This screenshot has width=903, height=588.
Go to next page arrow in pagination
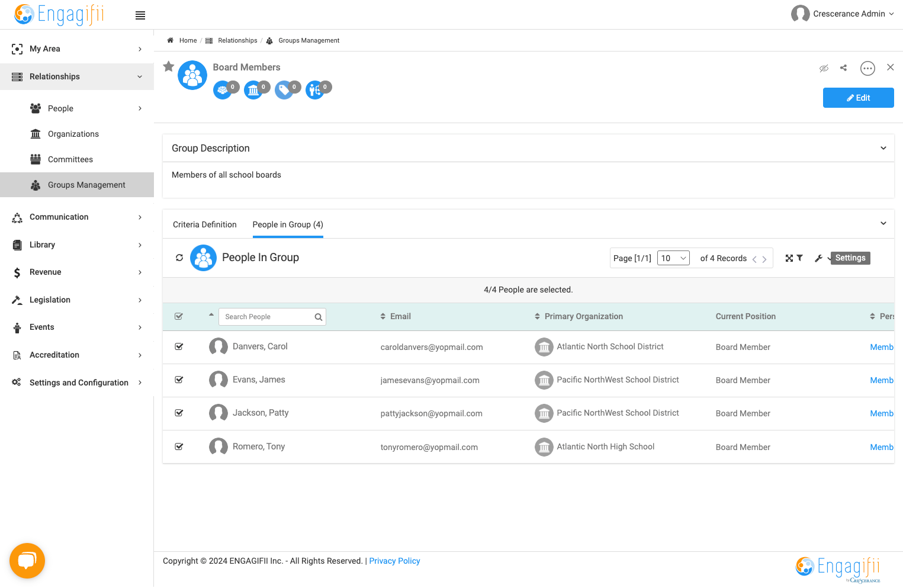[x=764, y=259]
